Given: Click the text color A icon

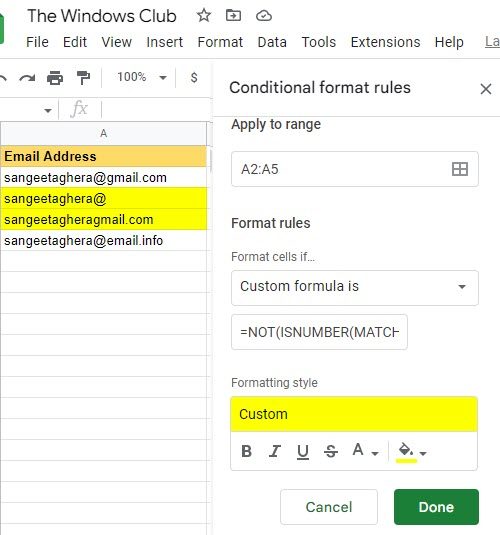Looking at the screenshot, I should pos(358,450).
